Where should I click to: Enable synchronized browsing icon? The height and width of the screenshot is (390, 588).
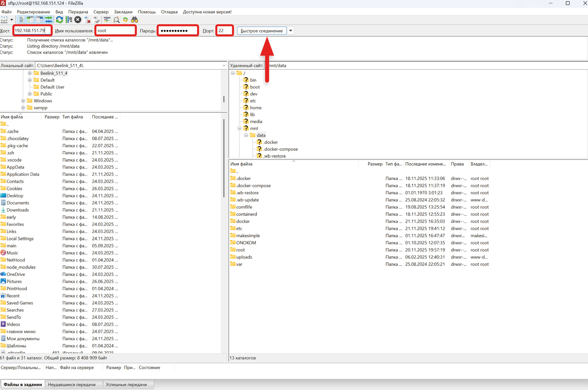[125, 20]
